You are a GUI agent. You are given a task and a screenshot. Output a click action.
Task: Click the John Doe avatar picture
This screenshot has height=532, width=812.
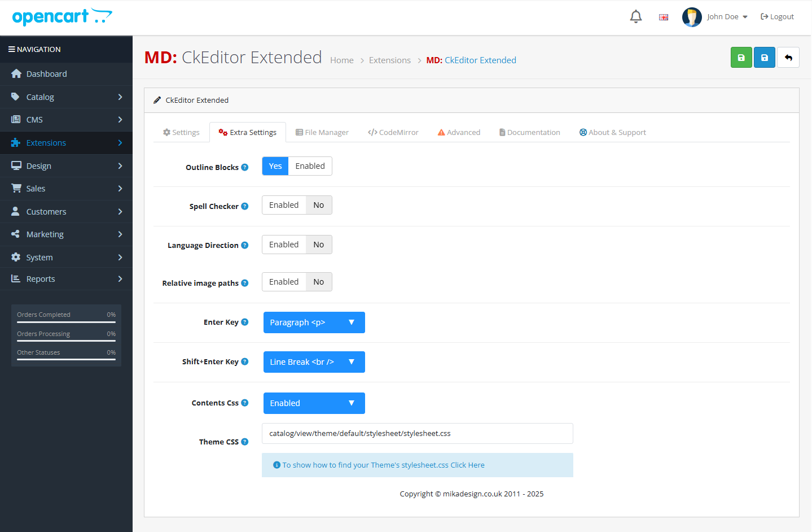[692, 17]
